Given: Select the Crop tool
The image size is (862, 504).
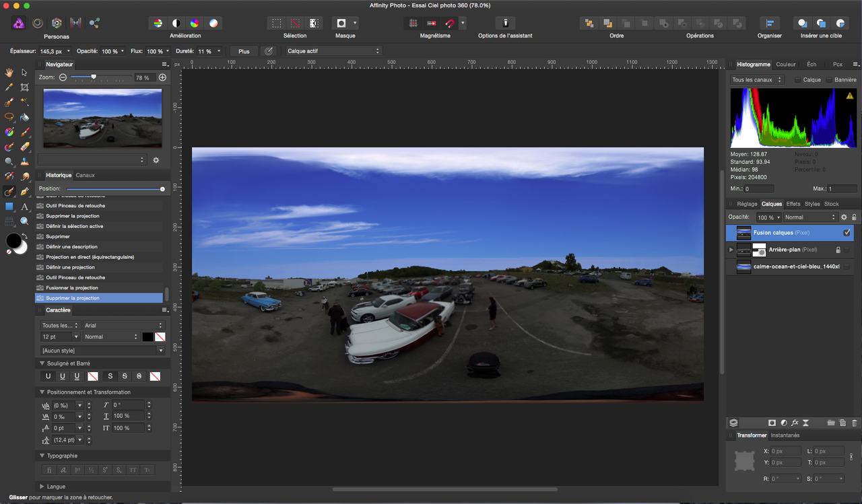Looking at the screenshot, I should coord(24,87).
